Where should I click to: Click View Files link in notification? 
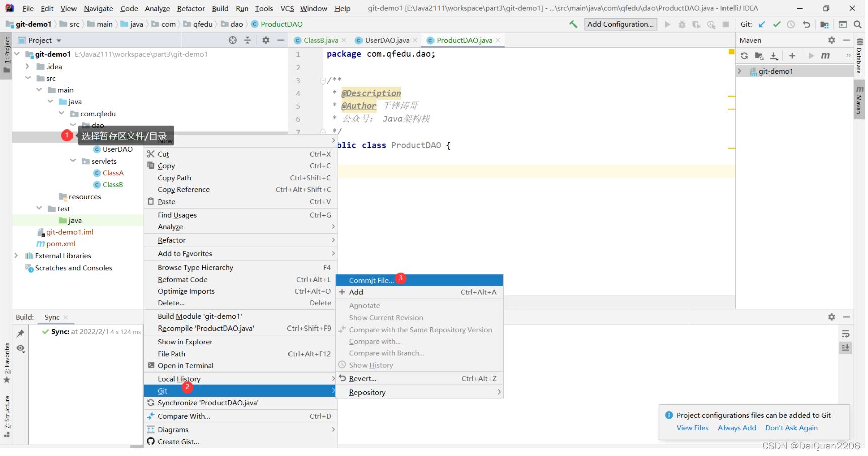coord(692,428)
